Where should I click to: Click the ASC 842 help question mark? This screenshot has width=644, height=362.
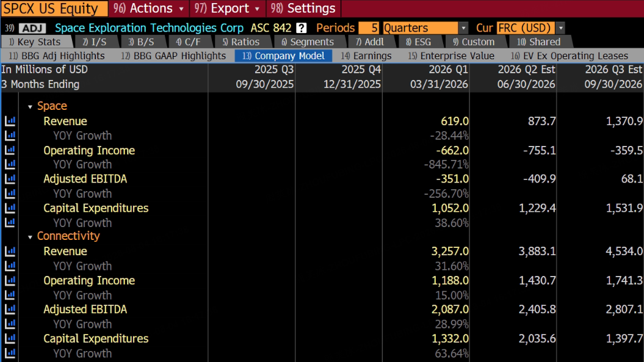tap(302, 28)
